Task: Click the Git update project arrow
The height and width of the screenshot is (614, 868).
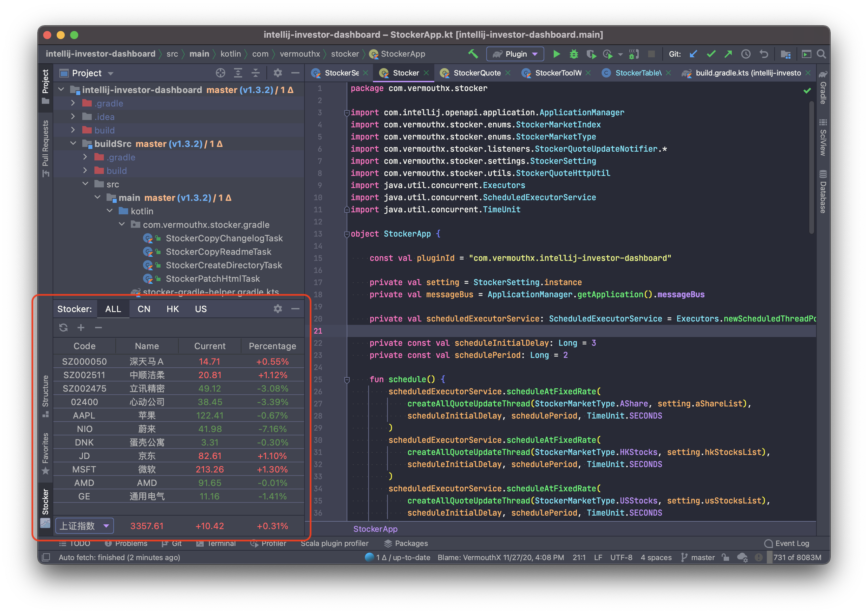Action: click(693, 54)
